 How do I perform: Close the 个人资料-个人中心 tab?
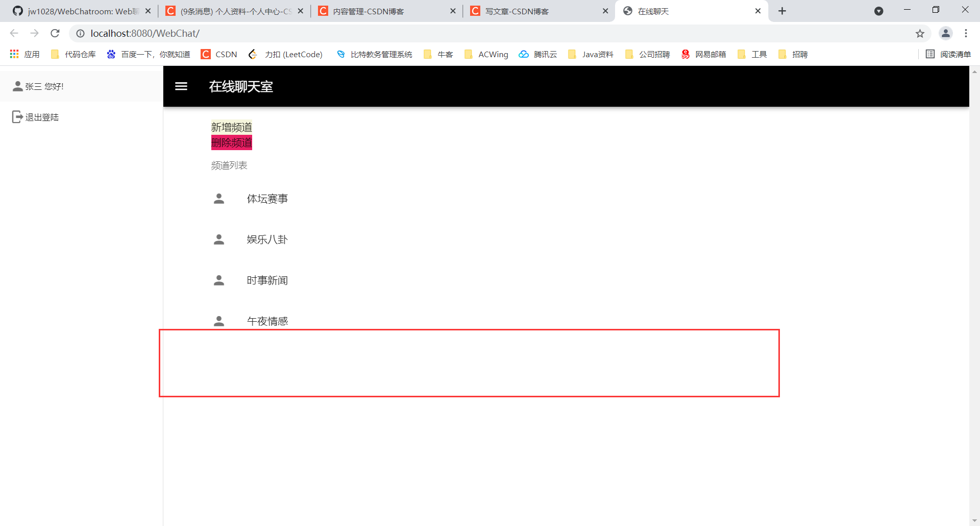301,11
